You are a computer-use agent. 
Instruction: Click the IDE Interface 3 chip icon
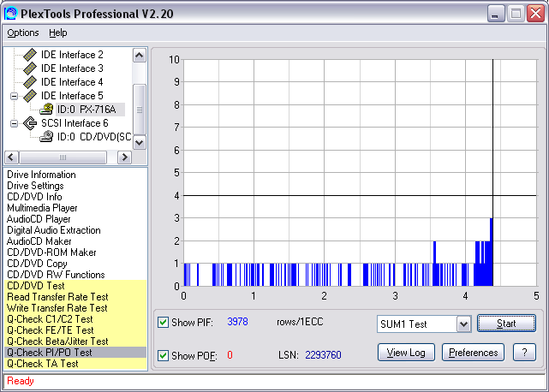[30, 68]
